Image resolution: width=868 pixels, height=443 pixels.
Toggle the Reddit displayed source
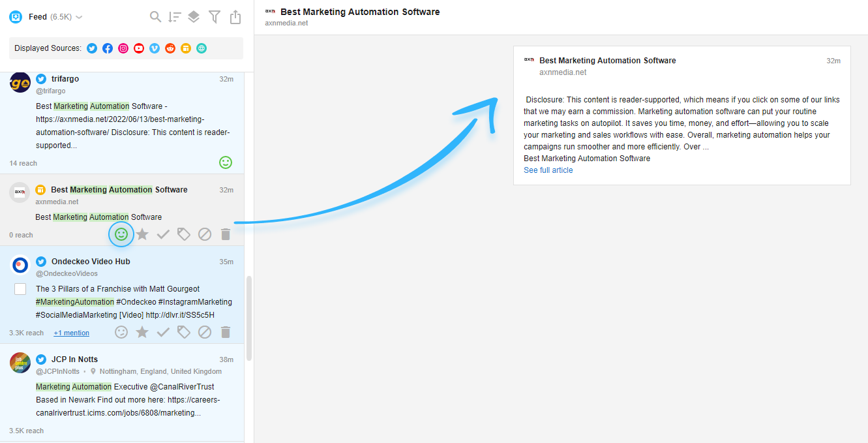(170, 48)
